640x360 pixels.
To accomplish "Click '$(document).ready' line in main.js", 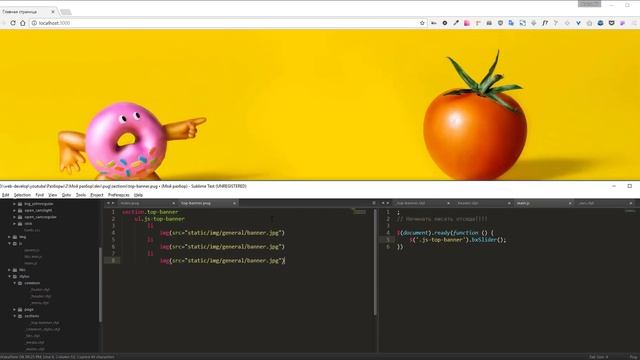I will pos(445,233).
